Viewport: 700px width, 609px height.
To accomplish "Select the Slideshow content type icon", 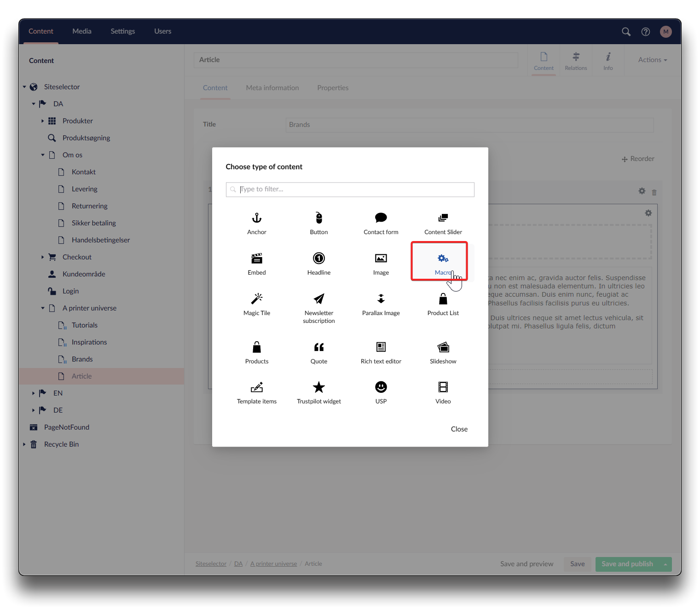I will tap(443, 347).
